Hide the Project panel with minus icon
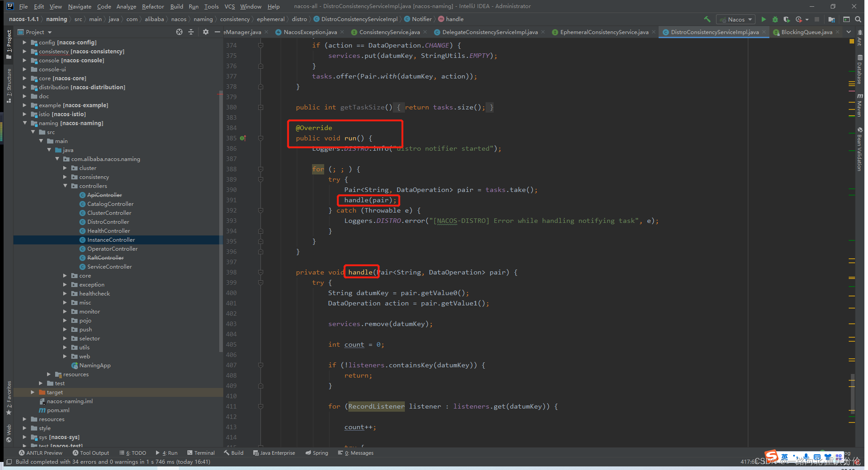 point(217,32)
